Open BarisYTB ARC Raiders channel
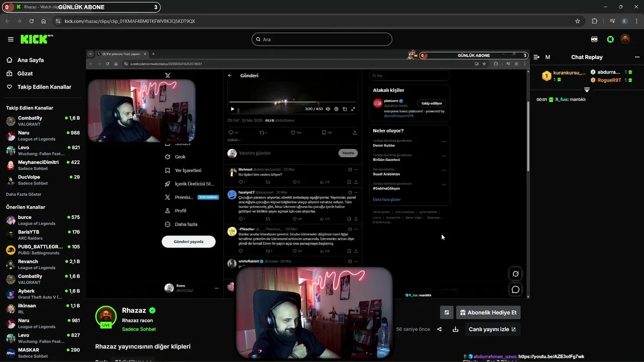Viewport: 644px width, 362px height. 43,235
